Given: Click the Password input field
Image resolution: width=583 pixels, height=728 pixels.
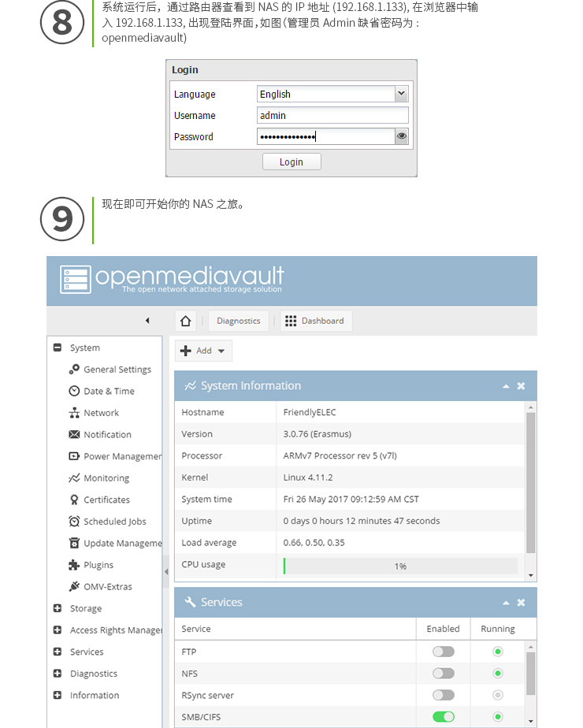Looking at the screenshot, I should (326, 136).
